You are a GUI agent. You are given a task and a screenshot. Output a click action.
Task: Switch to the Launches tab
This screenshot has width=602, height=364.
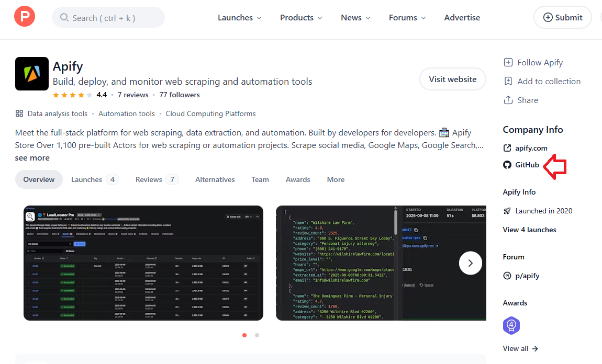[x=95, y=179]
